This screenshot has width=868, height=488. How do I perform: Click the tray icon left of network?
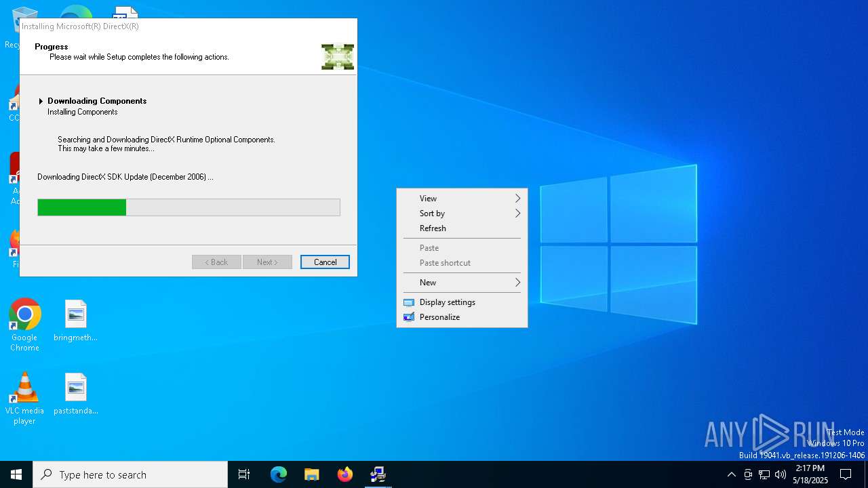[748, 474]
